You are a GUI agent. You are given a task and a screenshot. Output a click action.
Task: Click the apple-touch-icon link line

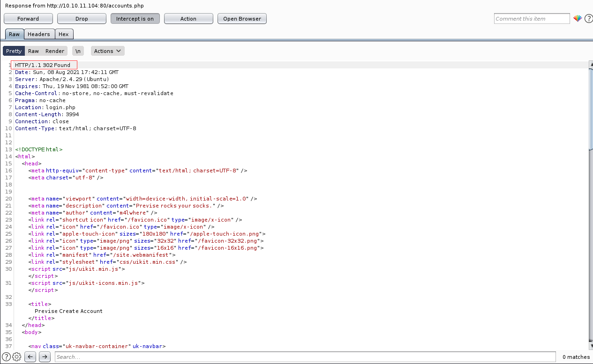[x=147, y=234]
